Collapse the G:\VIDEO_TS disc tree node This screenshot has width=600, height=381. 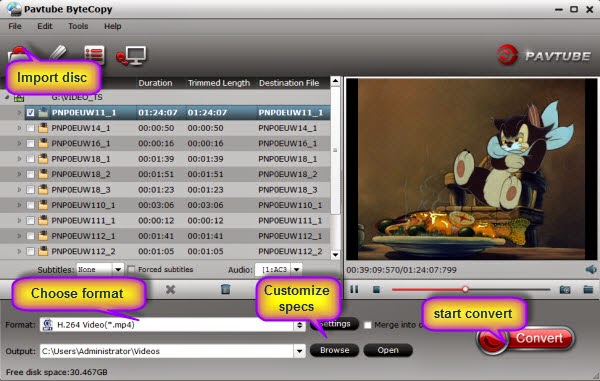(7, 98)
